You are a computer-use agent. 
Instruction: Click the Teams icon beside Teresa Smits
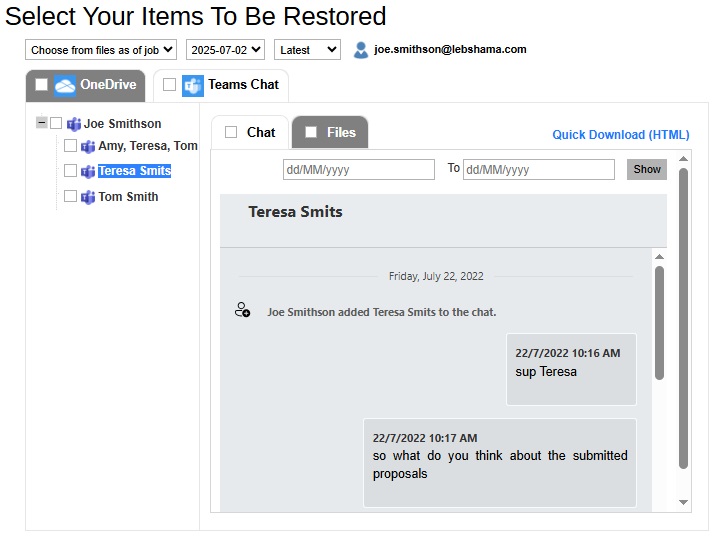[x=88, y=171]
